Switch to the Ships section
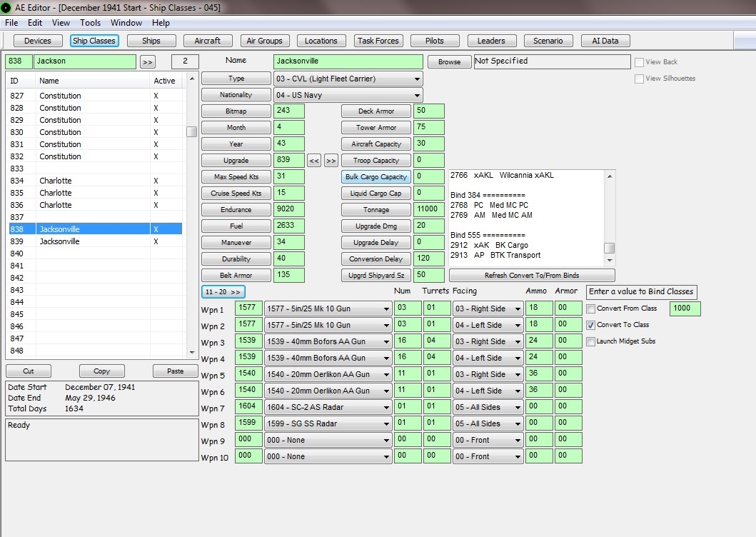The image size is (756, 537). click(151, 41)
